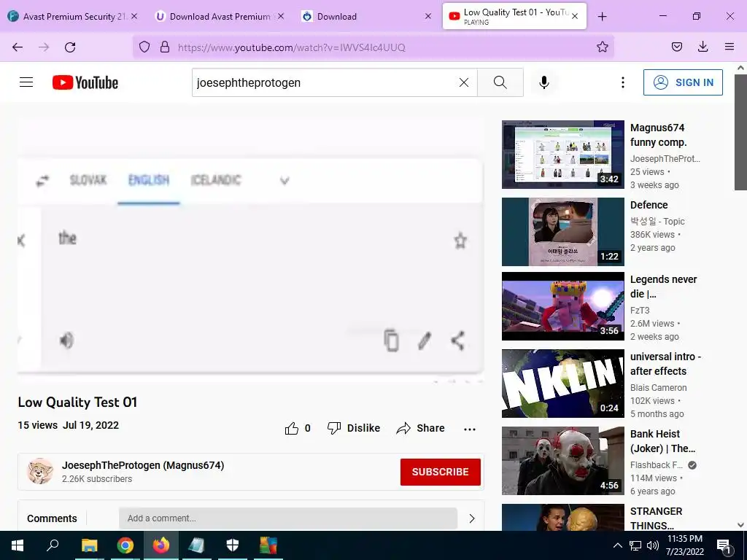The height and width of the screenshot is (560, 747).
Task: Start voice search with microphone
Action: 544,82
